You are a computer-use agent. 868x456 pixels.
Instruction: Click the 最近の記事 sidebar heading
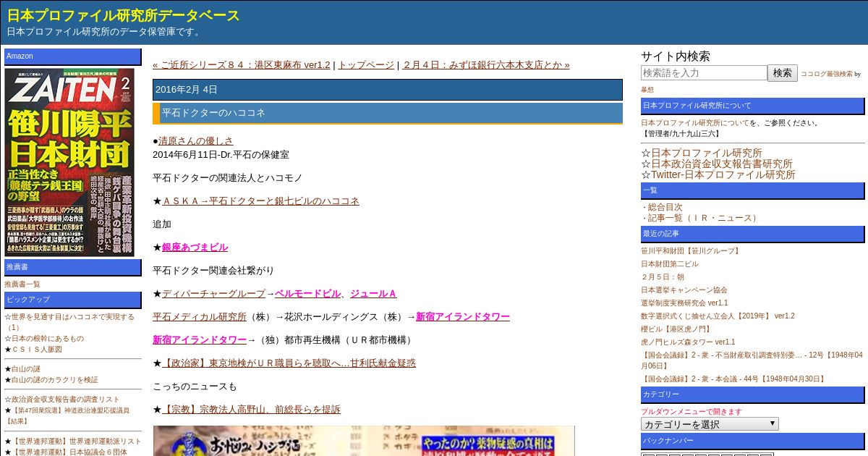tap(753, 234)
